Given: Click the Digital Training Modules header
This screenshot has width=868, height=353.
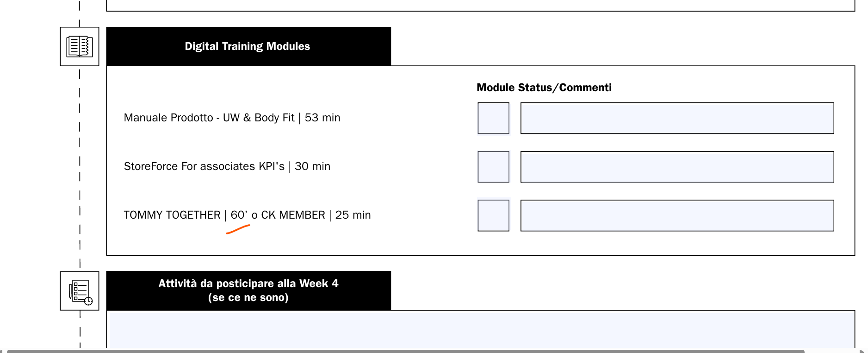Looking at the screenshot, I should 248,46.
